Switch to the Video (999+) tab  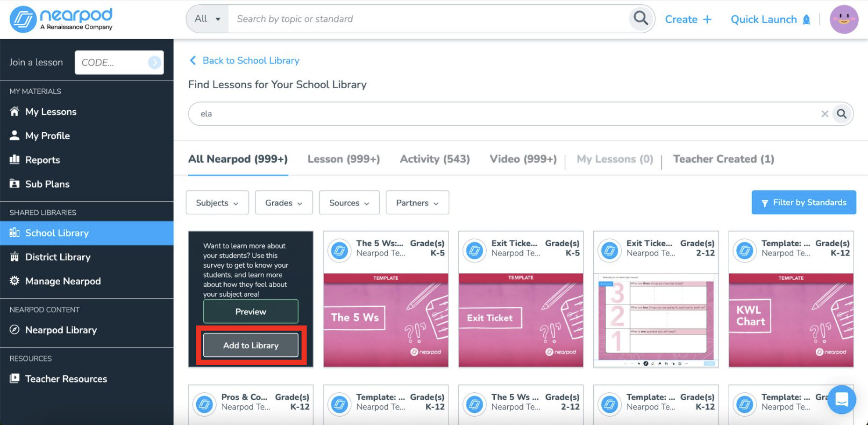point(523,159)
